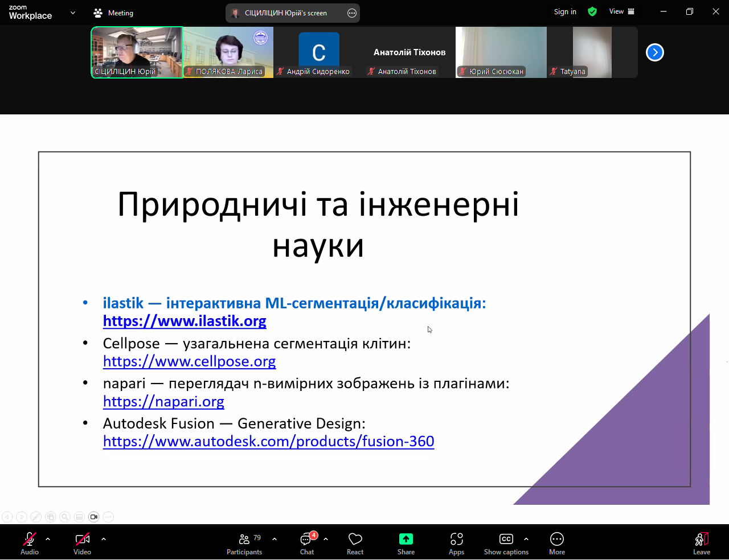Image resolution: width=729 pixels, height=560 pixels.
Task: Click the Leave meeting icon
Action: click(701, 543)
